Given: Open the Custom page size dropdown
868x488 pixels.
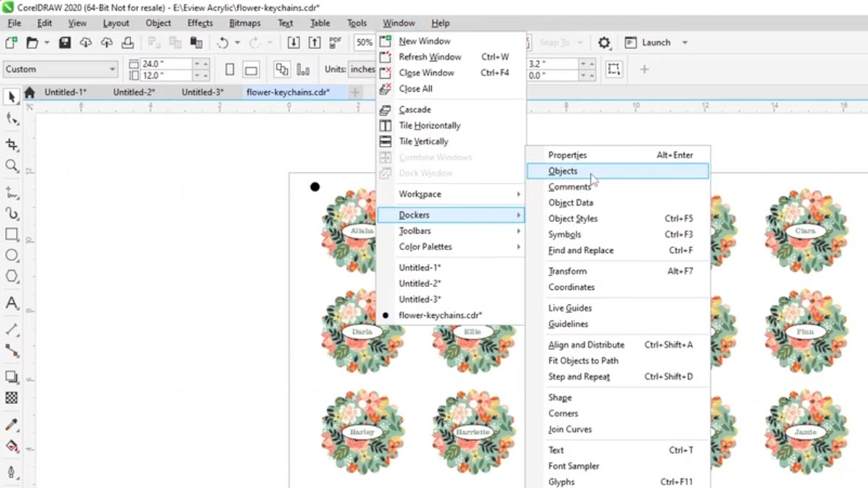Looking at the screenshot, I should 60,69.
